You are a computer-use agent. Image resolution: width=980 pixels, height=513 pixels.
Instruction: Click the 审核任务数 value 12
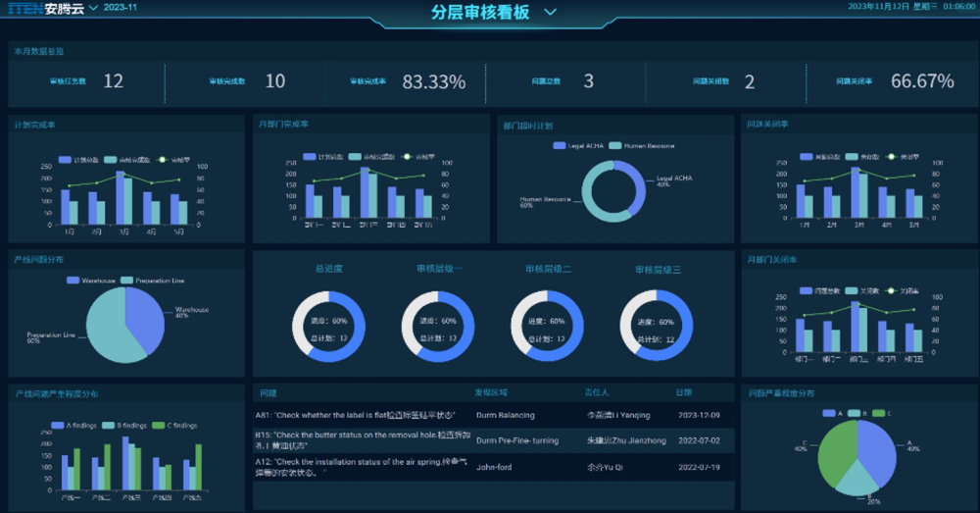tap(113, 81)
